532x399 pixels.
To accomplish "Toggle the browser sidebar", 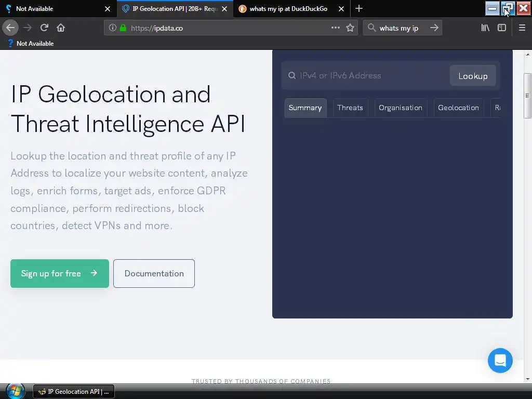I will [502, 28].
